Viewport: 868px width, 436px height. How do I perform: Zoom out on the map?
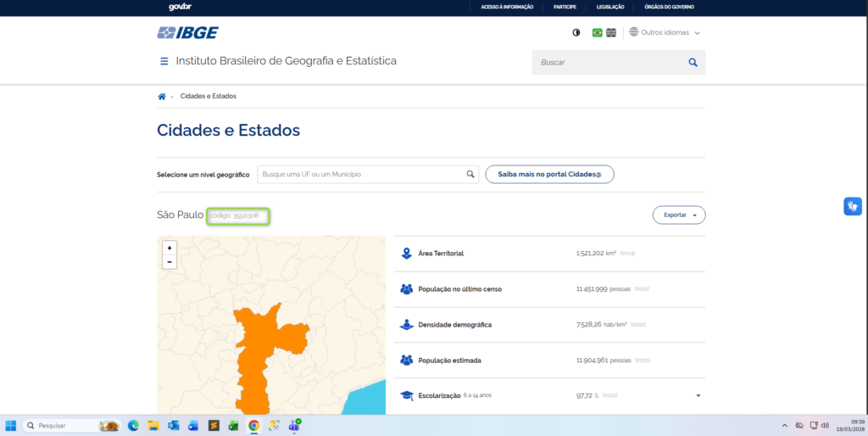[x=170, y=262]
